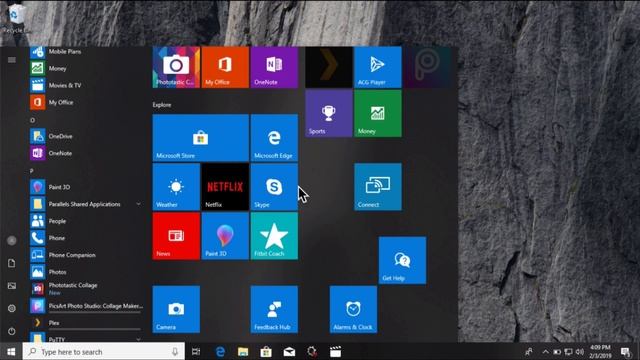Image resolution: width=640 pixels, height=360 pixels.
Task: Click the Type here to search box
Action: point(104,351)
